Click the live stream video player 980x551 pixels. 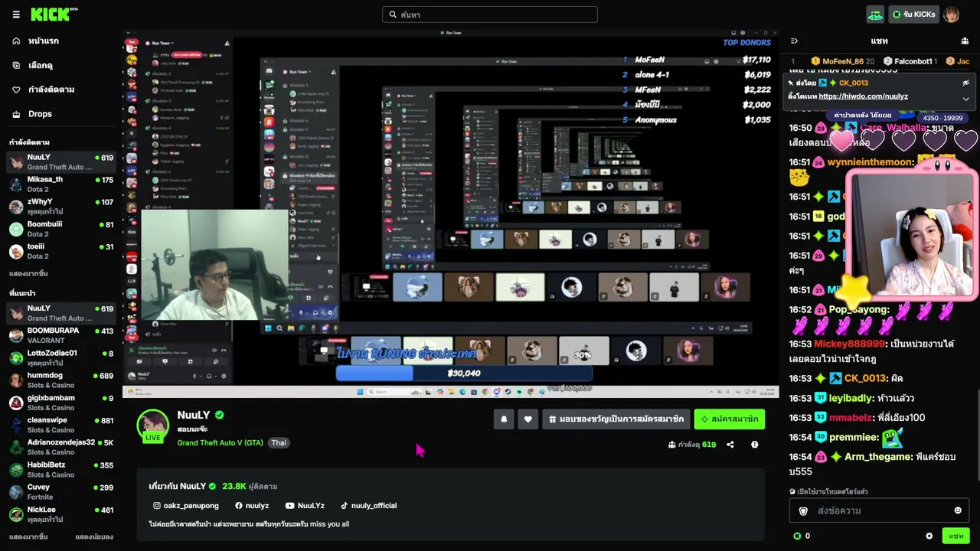(451, 214)
